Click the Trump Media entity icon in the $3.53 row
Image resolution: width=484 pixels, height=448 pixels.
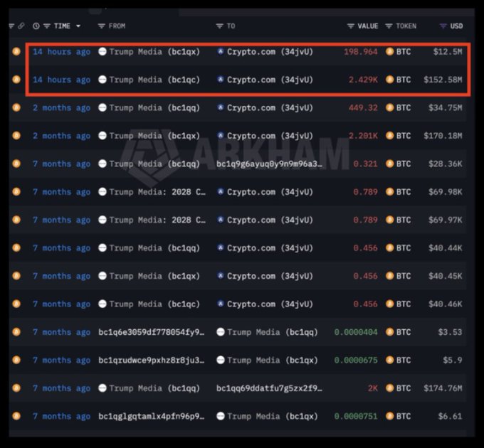coord(221,332)
